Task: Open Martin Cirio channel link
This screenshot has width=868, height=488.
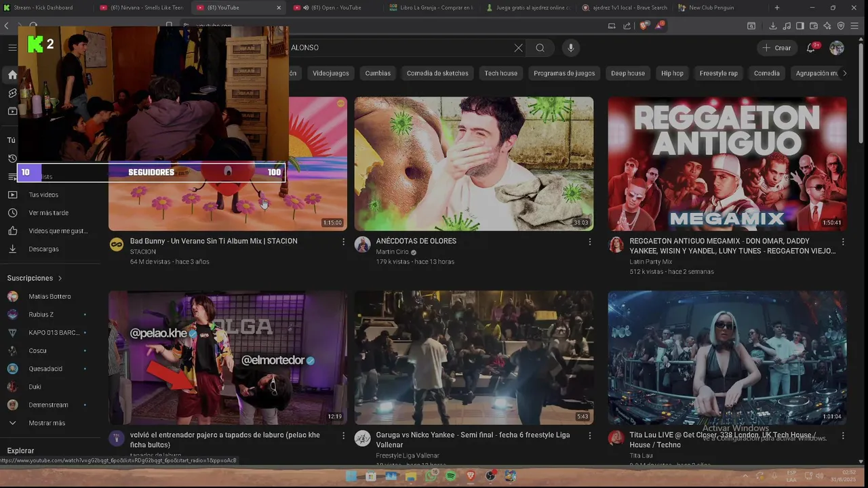Action: pyautogui.click(x=393, y=251)
